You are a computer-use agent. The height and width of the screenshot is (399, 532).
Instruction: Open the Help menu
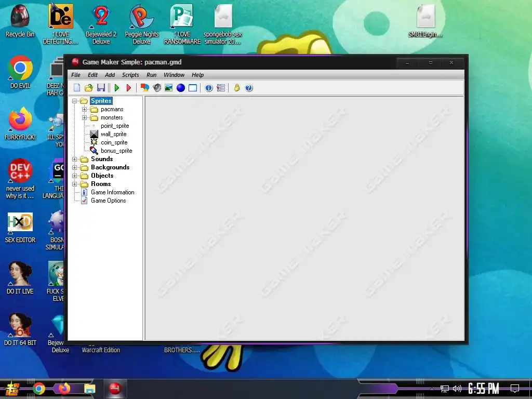point(197,75)
